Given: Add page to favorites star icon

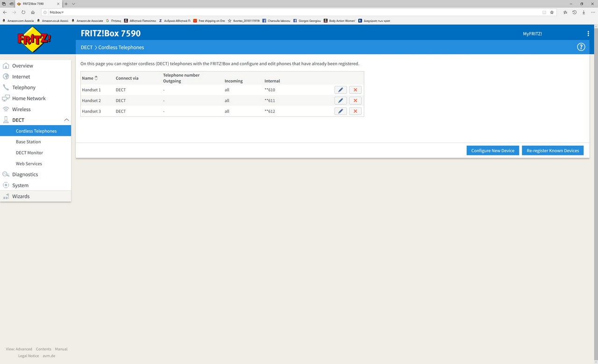Looking at the screenshot, I should point(552,12).
